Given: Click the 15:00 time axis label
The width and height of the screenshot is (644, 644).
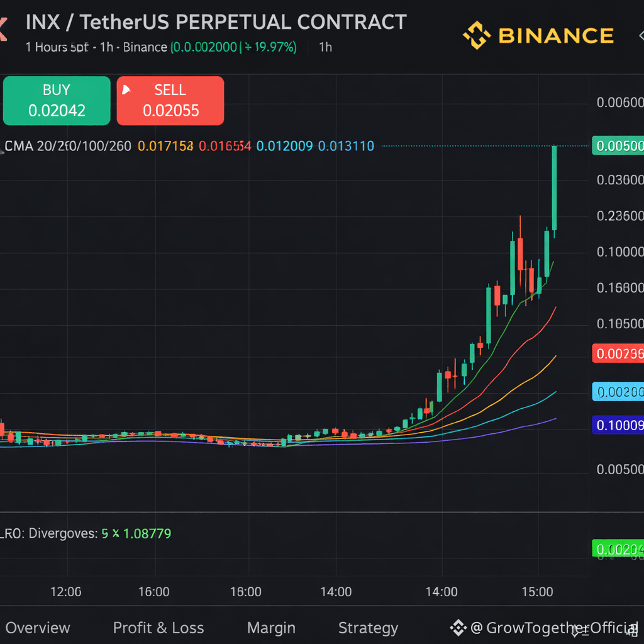Looking at the screenshot, I should click(x=537, y=592).
